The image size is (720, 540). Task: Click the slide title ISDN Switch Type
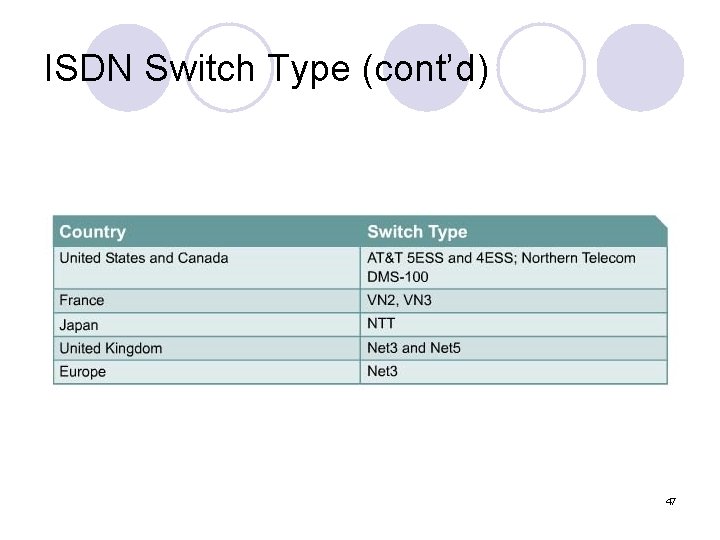[x=267, y=70]
